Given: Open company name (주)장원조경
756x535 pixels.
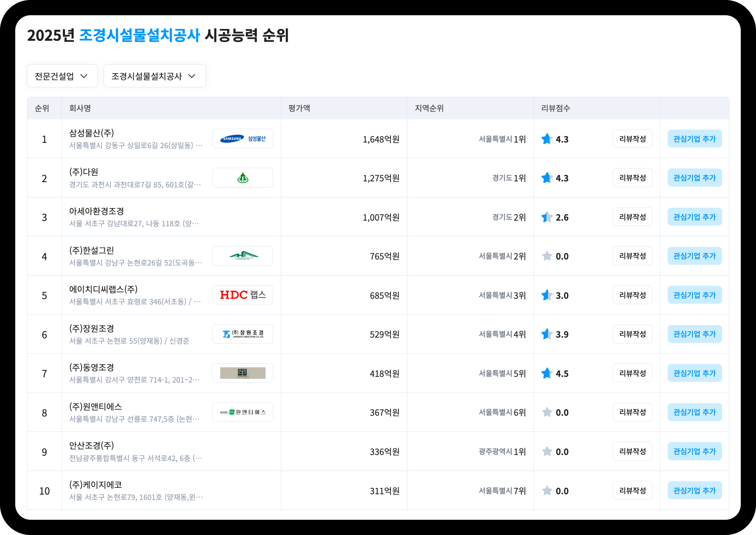Looking at the screenshot, I should pos(91,328).
